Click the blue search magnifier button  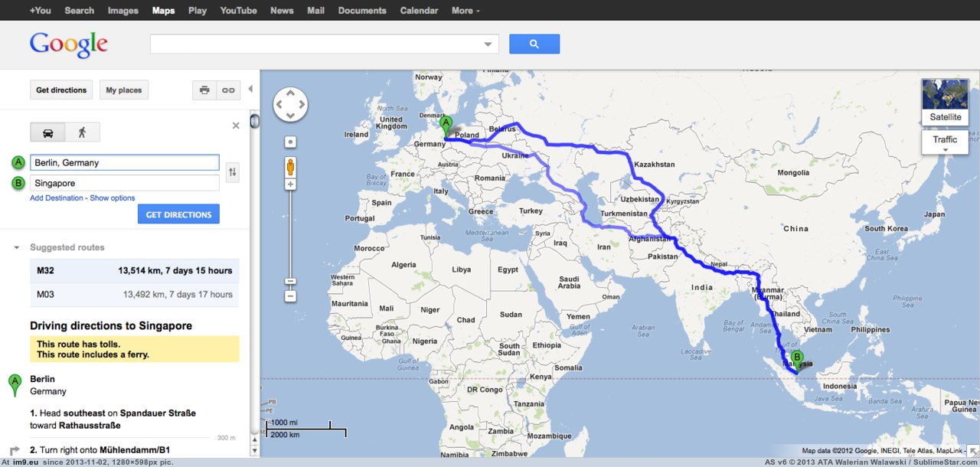pos(534,44)
